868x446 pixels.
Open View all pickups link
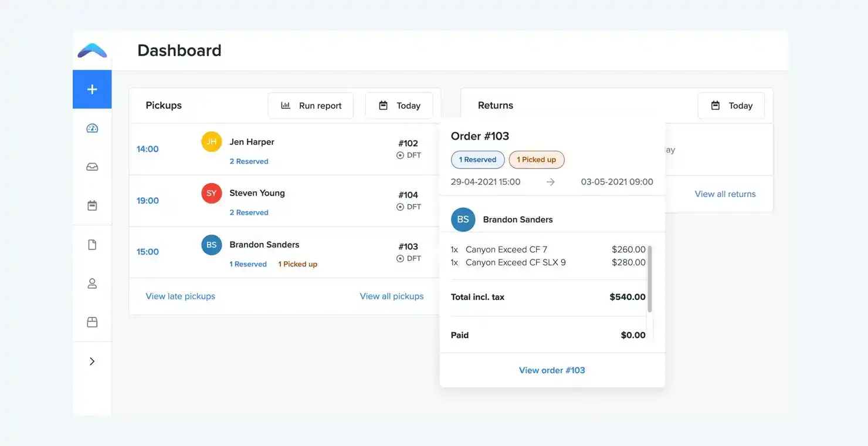pyautogui.click(x=391, y=296)
